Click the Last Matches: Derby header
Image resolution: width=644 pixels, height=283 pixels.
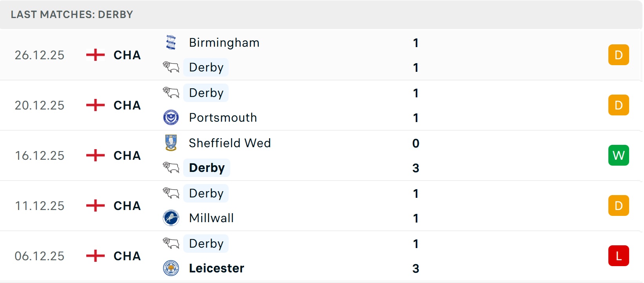pos(72,15)
